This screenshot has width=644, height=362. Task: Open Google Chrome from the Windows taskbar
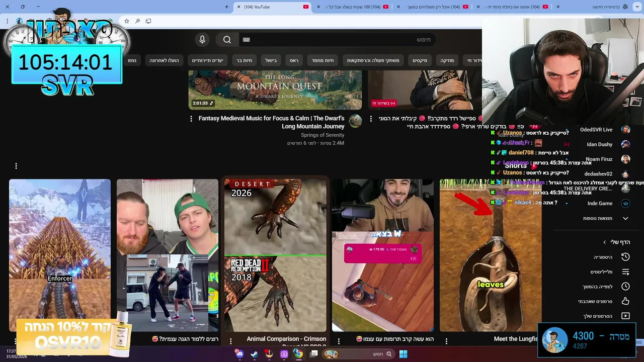(x=298, y=354)
